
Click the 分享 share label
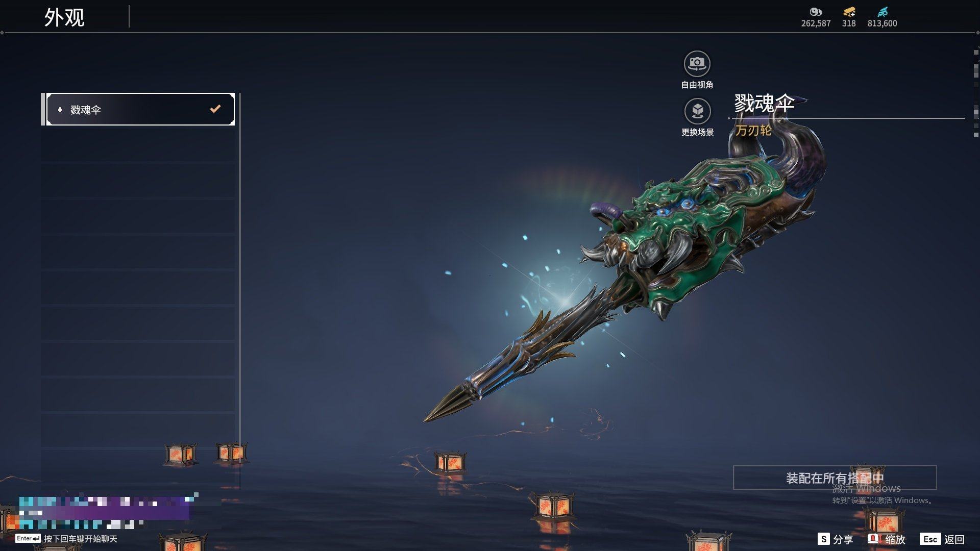coord(843,539)
